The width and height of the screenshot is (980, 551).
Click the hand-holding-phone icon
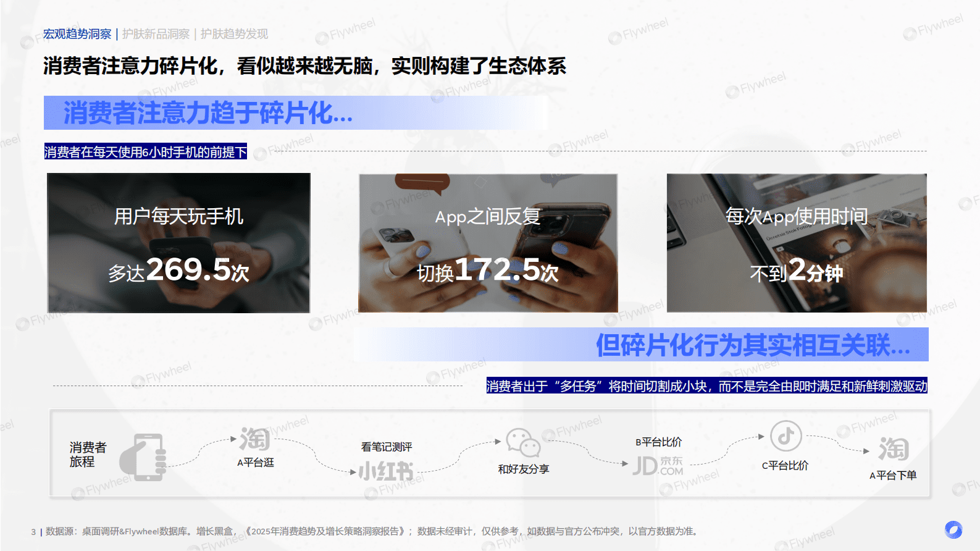pos(143,457)
